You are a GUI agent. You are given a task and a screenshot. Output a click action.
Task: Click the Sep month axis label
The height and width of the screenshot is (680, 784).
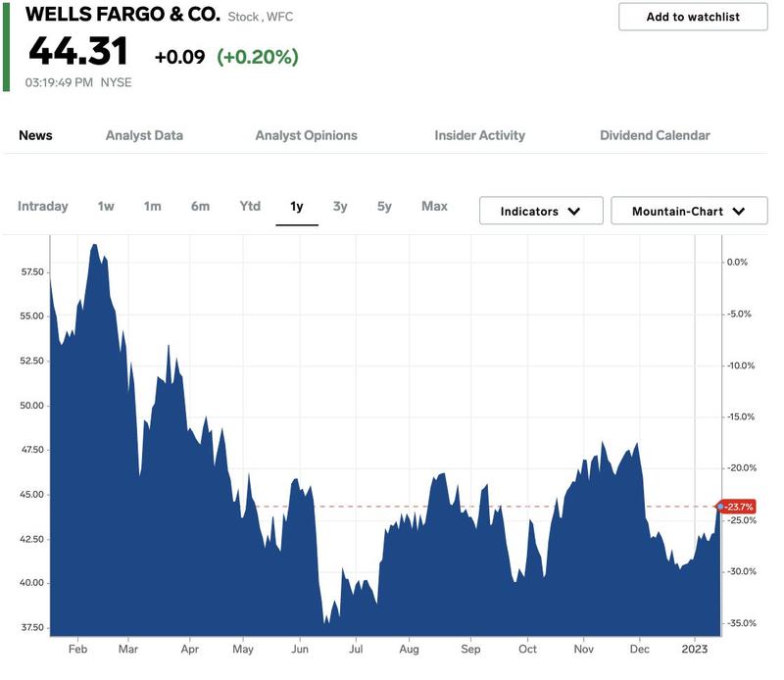click(470, 650)
